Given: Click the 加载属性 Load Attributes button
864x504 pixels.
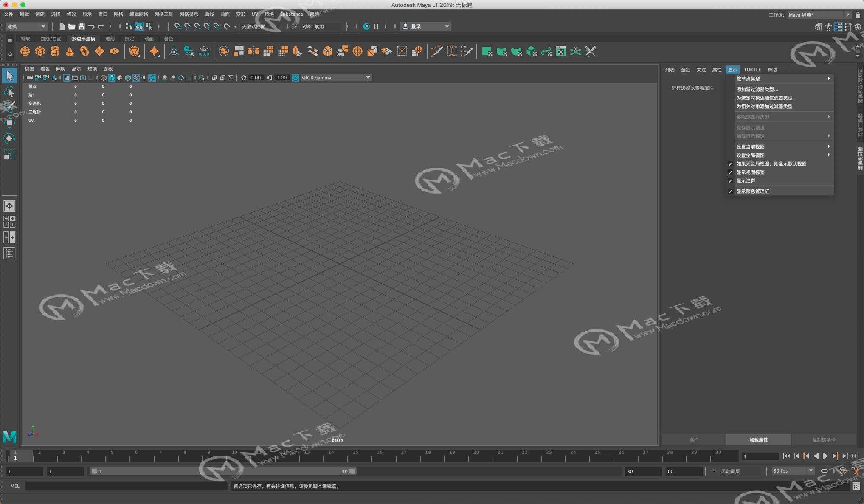Looking at the screenshot, I should click(x=759, y=440).
